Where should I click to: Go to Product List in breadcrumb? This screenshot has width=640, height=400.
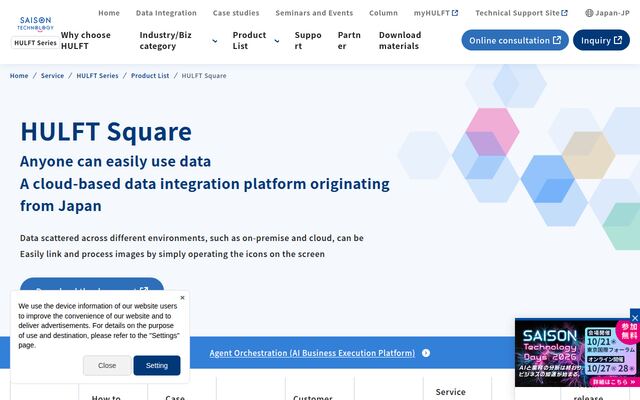tap(150, 76)
